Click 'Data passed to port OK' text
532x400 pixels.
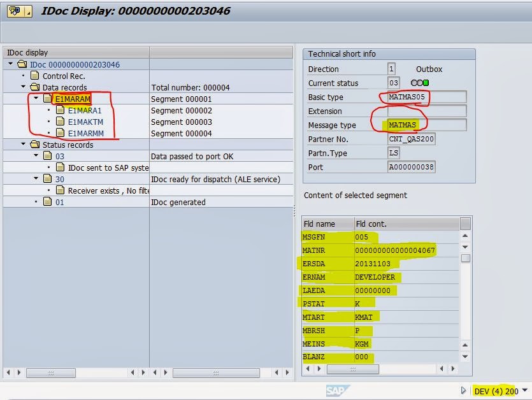coord(192,157)
